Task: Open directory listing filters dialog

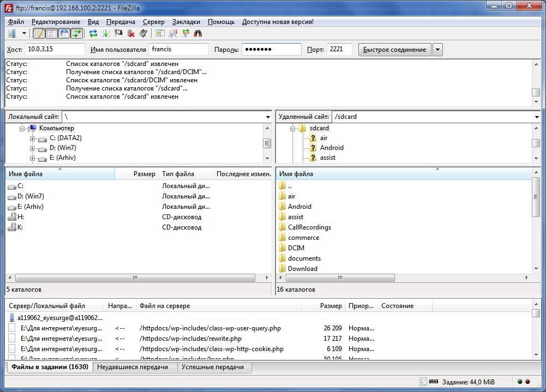Action: click(160, 33)
